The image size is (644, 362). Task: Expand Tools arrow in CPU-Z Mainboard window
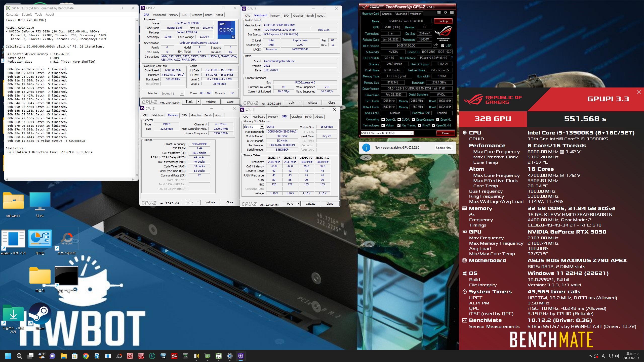pos(300,103)
